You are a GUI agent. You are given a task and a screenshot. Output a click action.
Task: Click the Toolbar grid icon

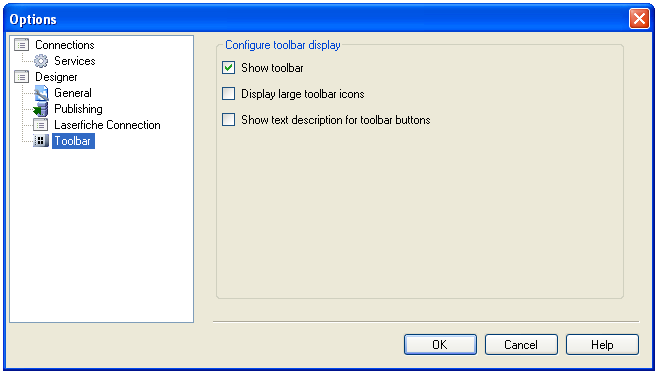[x=41, y=141]
